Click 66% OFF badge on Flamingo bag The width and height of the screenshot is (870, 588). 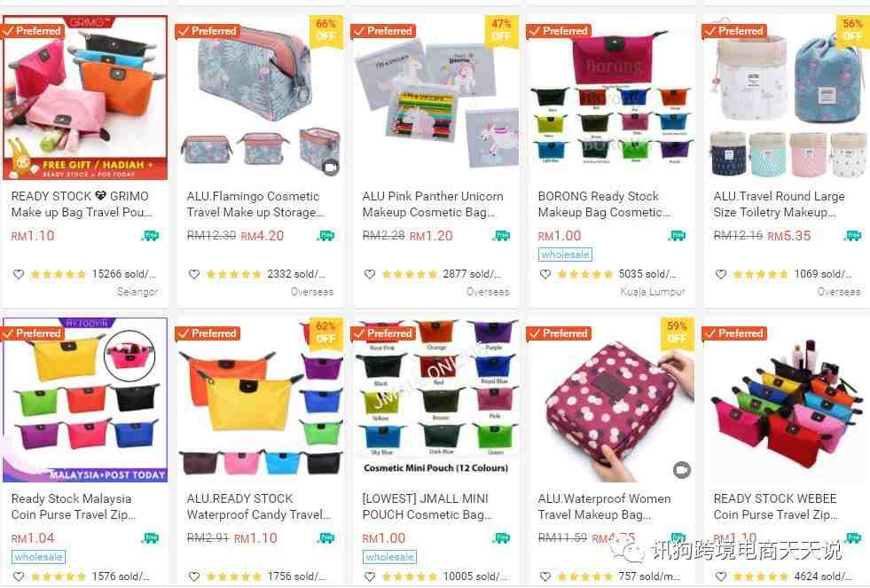[325, 30]
